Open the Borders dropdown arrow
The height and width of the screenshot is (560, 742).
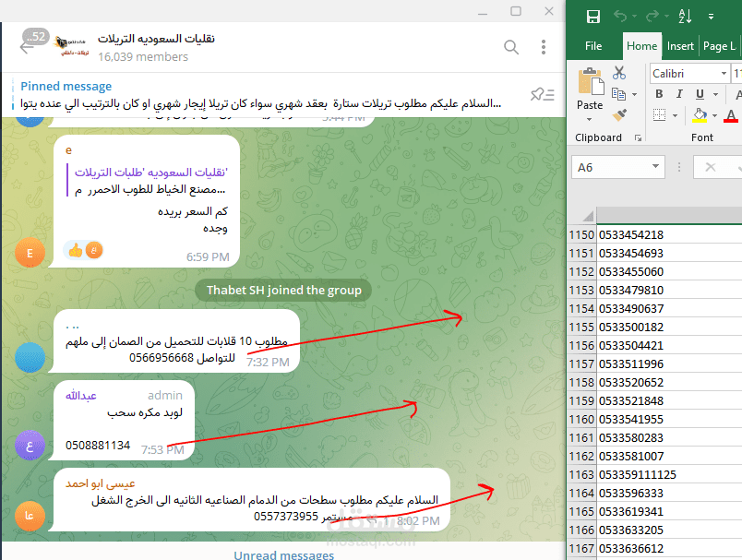(x=674, y=114)
